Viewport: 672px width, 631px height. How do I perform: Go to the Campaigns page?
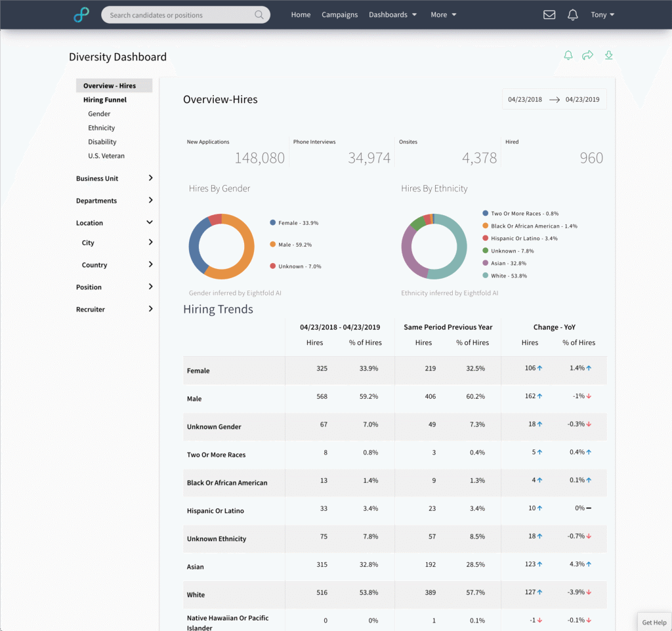pyautogui.click(x=339, y=14)
